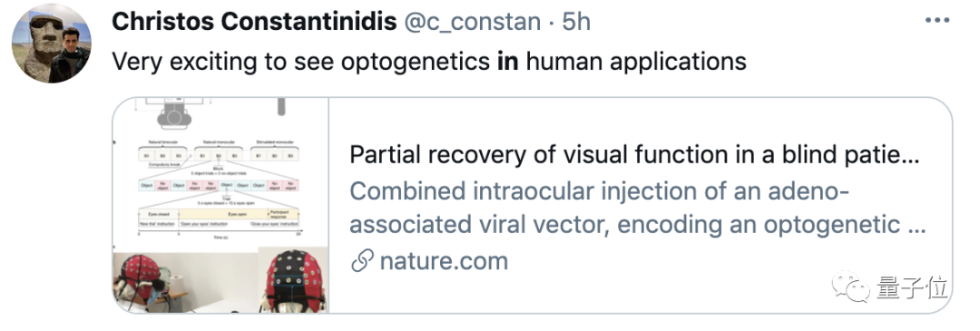The height and width of the screenshot is (331, 980).
Task: Open the experiment timeline diagram in card thumbnail
Action: tap(220, 186)
